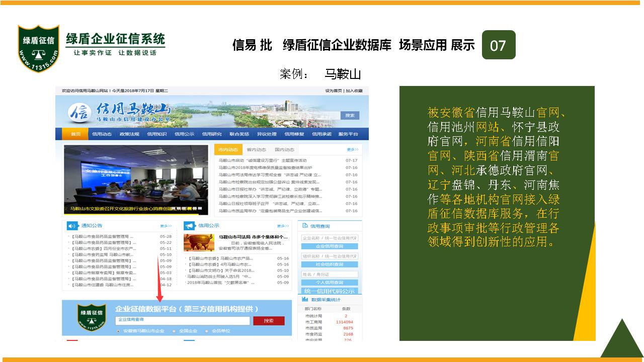The height and width of the screenshot is (362, 644).
Task: Select the 会员单位 radio option
Action: (x=207, y=331)
